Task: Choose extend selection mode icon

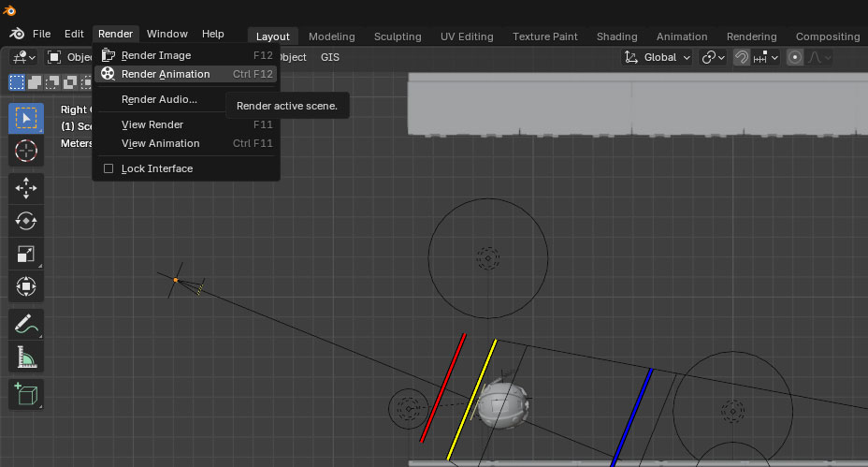Action: [35, 82]
